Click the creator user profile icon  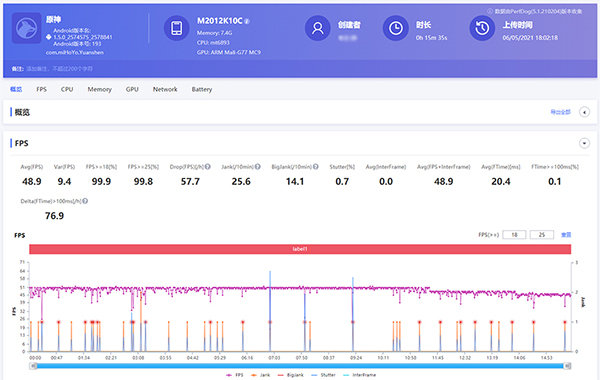[x=317, y=28]
